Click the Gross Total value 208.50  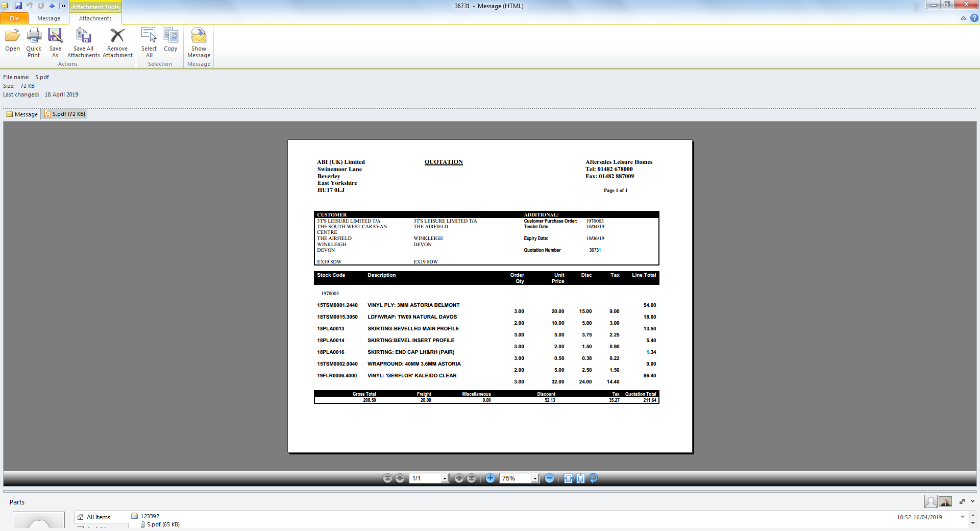[370, 400]
